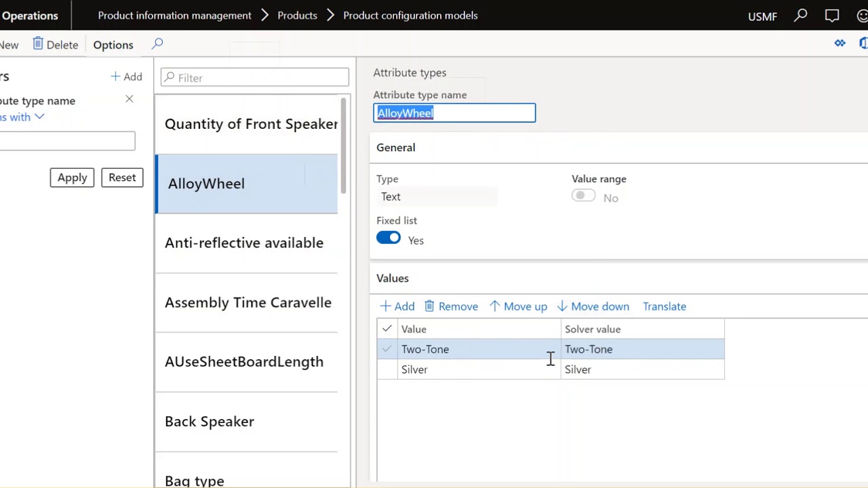The image size is (868, 488).
Task: Collapse the General section header
Action: (396, 147)
